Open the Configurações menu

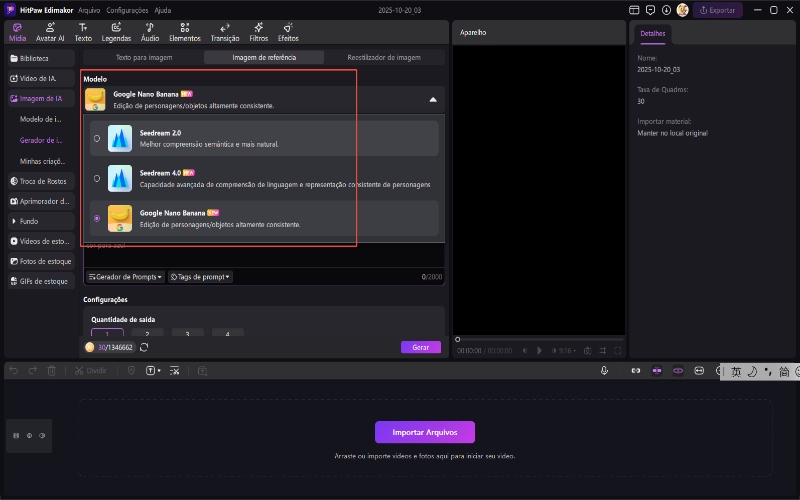pos(127,9)
